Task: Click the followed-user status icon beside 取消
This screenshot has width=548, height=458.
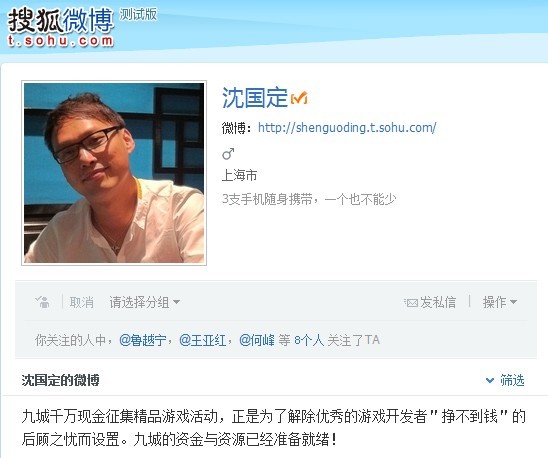Action: 43,302
